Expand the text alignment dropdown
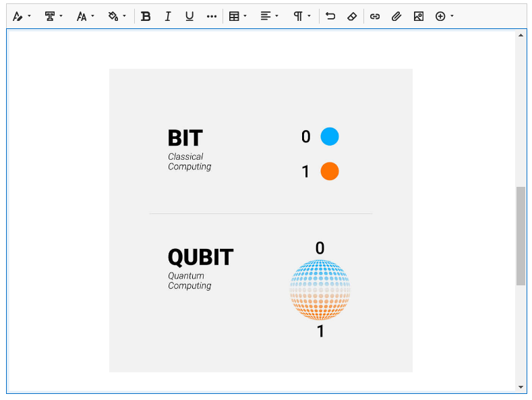532x400 pixels. pos(270,16)
